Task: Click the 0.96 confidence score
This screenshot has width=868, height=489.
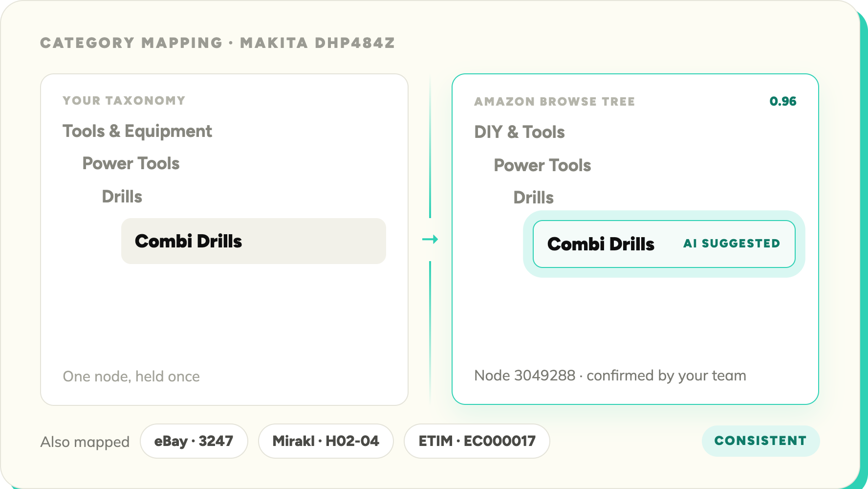Action: point(783,101)
